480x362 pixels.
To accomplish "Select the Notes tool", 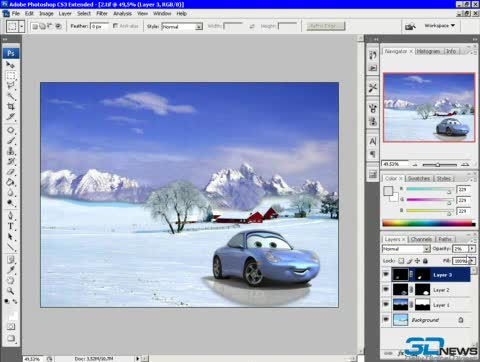I will pos(11,260).
